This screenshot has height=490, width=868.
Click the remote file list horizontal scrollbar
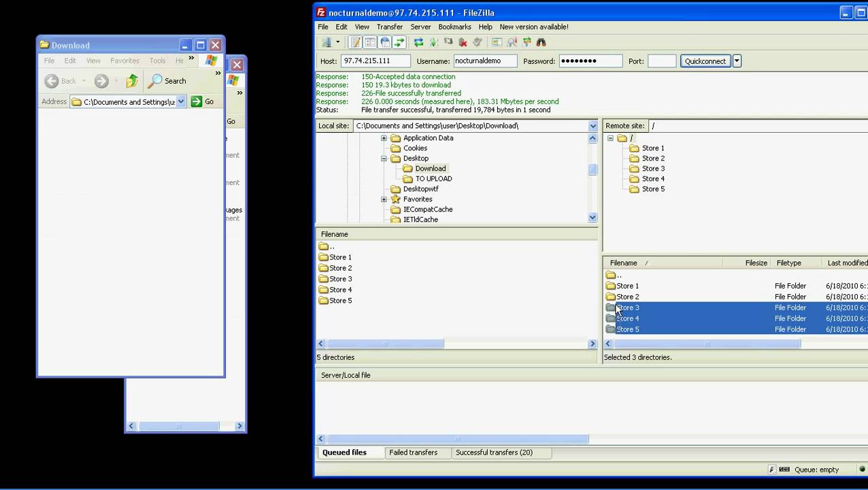707,344
